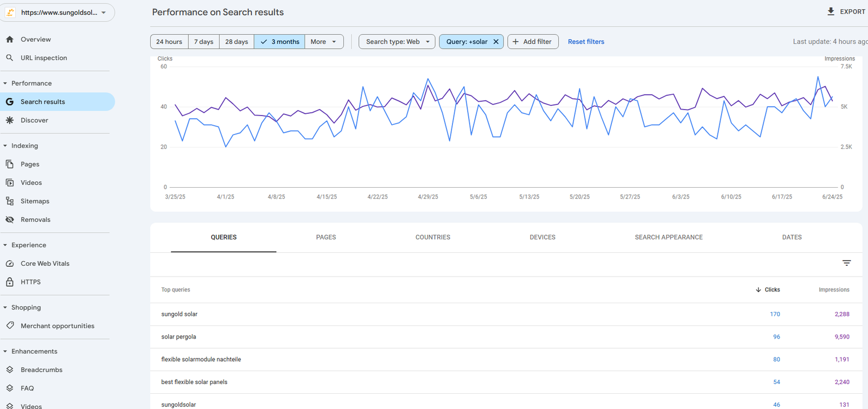Click the Reset filters link
This screenshot has height=409, width=868.
586,42
